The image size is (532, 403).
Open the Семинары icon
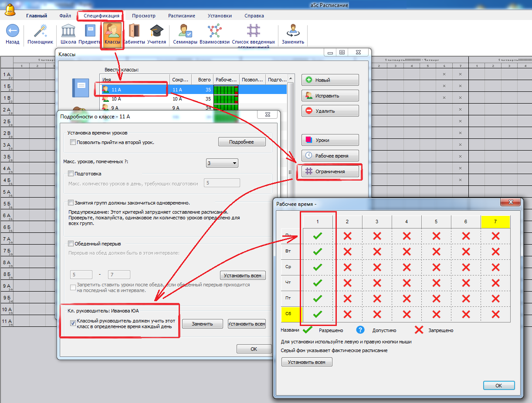click(x=185, y=31)
